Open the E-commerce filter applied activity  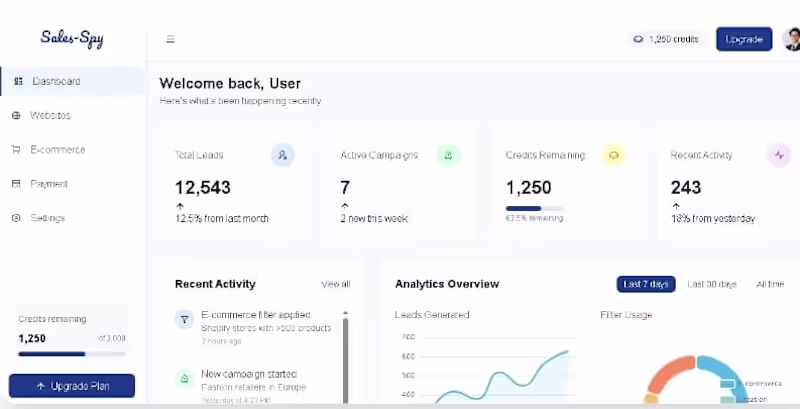point(256,327)
